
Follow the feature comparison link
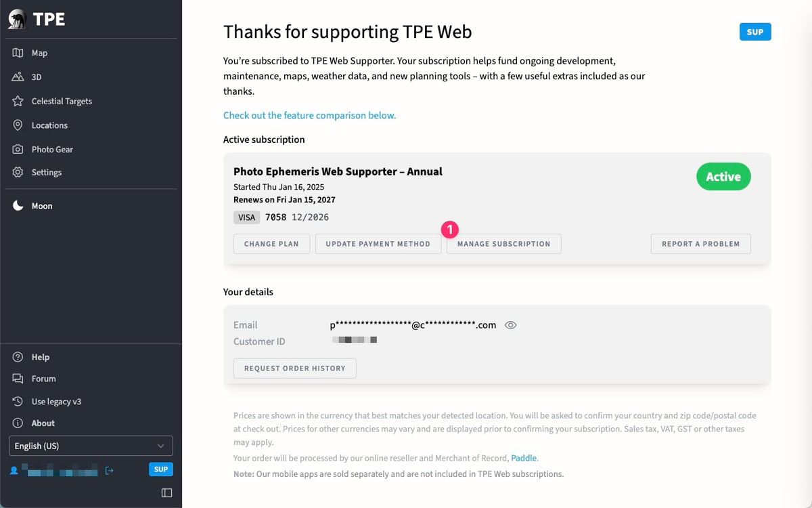coord(309,115)
